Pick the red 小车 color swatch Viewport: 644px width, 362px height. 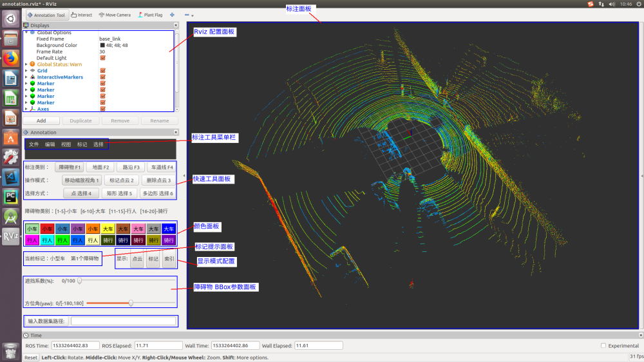tap(47, 229)
